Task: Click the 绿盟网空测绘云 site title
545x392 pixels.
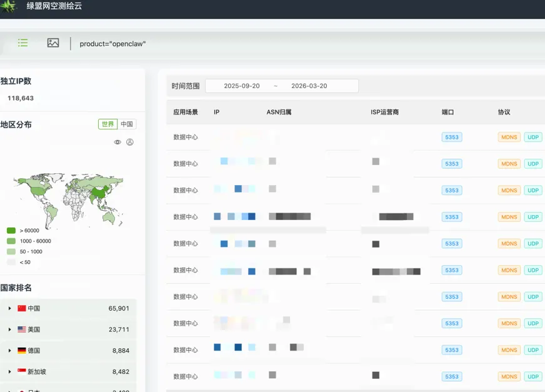Action: point(54,6)
